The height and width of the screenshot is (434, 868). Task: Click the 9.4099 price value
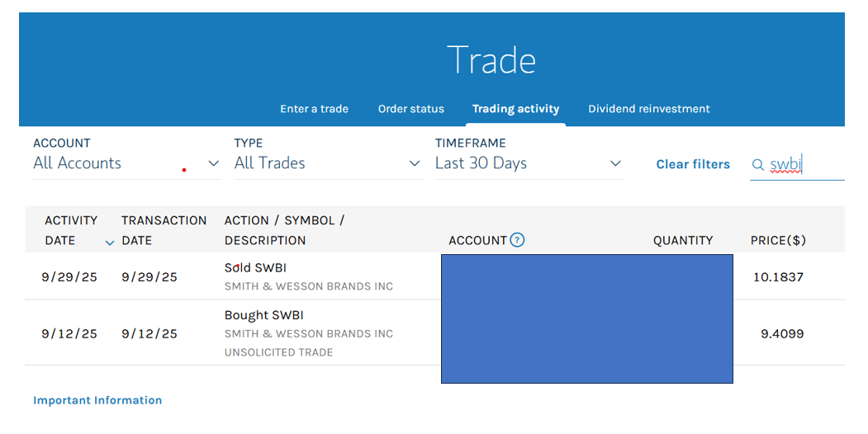782,333
